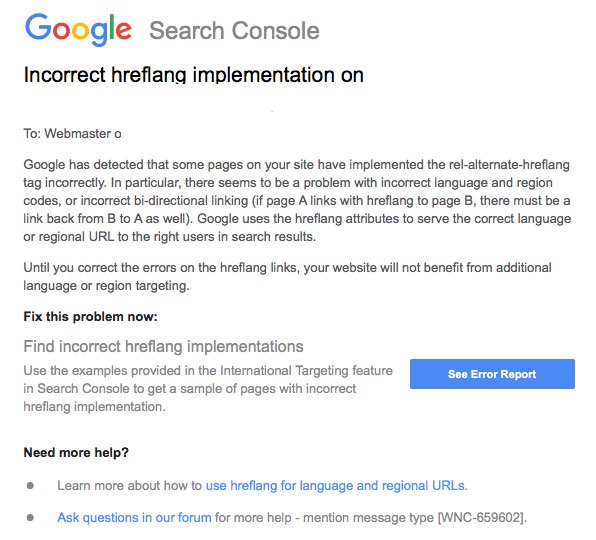Click the phrase 'International Targeting feature'
Screen dimensions: 596x540
pos(306,371)
